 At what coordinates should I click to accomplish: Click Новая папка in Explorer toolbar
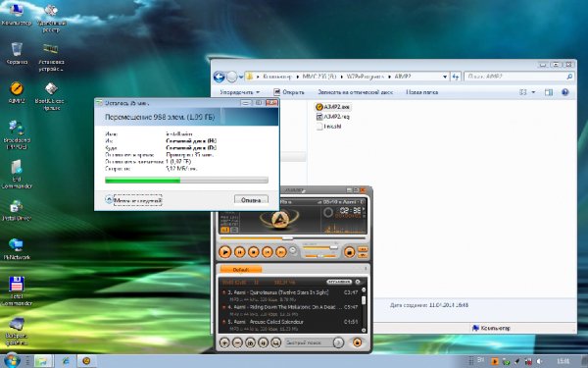421,92
